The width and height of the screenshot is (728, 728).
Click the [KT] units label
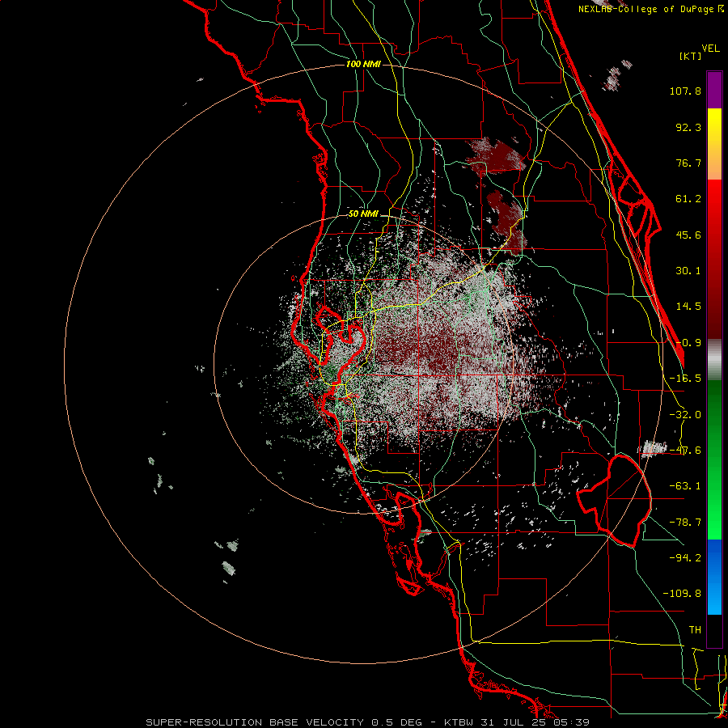(691, 56)
